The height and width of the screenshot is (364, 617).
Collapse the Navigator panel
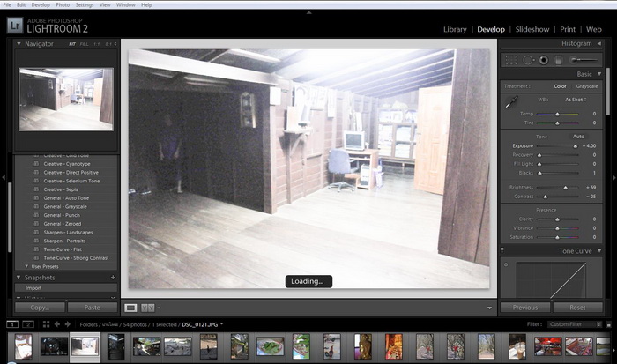pyautogui.click(x=19, y=44)
